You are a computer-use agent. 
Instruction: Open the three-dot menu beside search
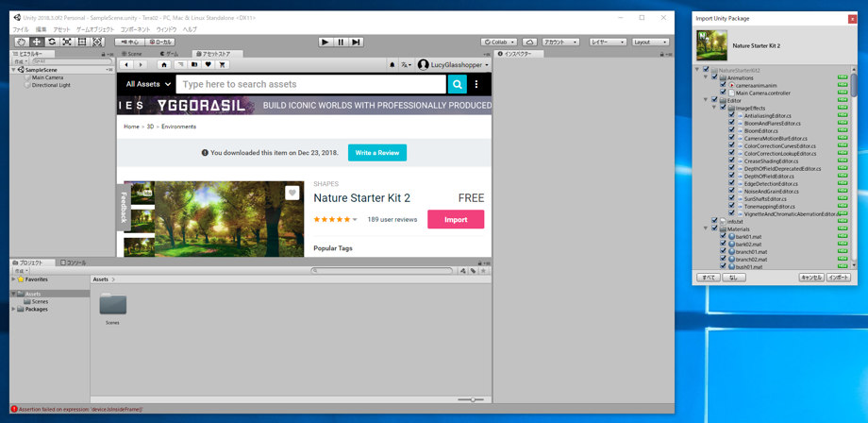point(476,84)
